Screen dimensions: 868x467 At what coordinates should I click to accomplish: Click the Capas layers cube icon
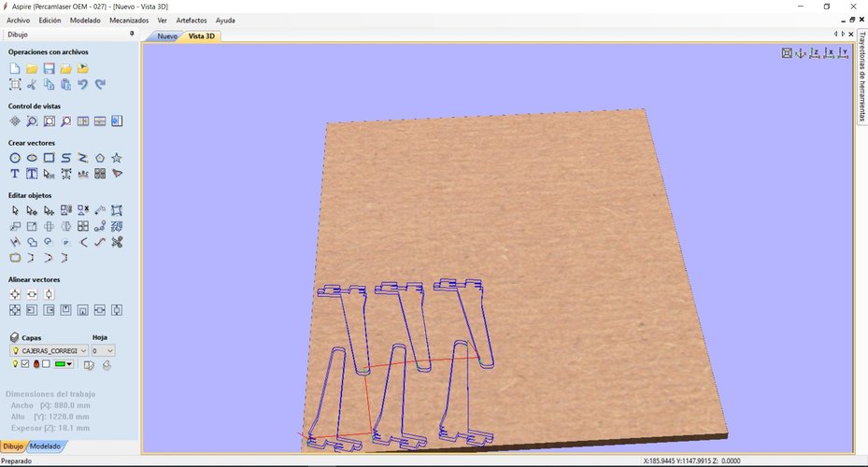click(x=14, y=337)
